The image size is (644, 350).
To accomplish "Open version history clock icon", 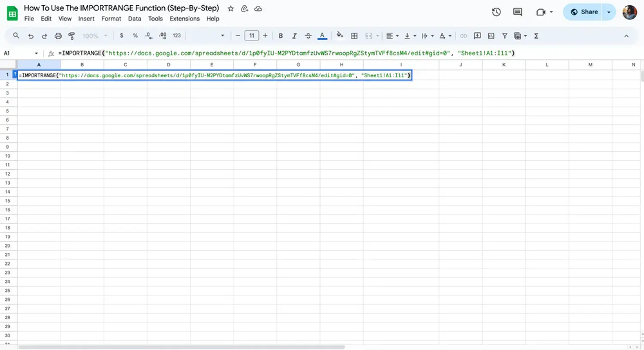I will 496,12.
